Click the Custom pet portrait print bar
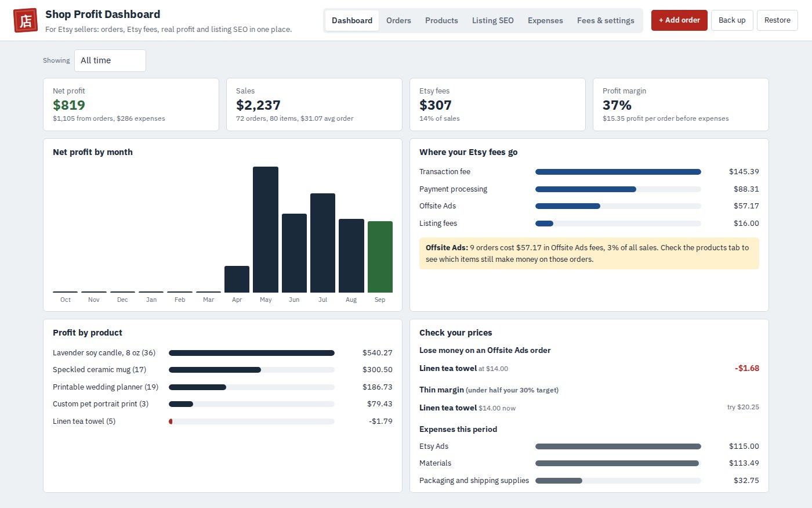 (252, 404)
